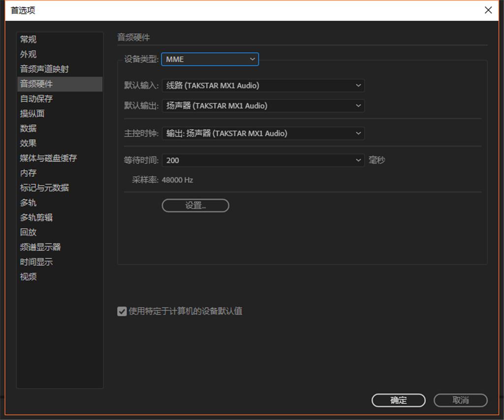This screenshot has width=504, height=420.
Task: Select the 效果 effects category
Action: click(x=28, y=143)
